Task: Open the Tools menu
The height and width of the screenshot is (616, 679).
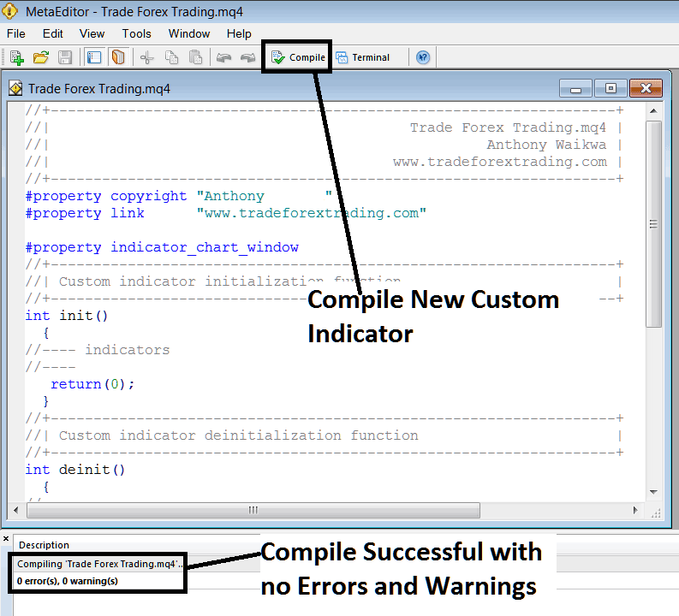Action: (x=136, y=33)
